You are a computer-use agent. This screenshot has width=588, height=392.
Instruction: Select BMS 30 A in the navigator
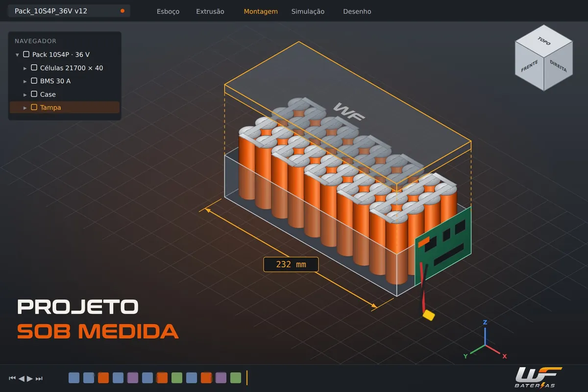click(55, 81)
